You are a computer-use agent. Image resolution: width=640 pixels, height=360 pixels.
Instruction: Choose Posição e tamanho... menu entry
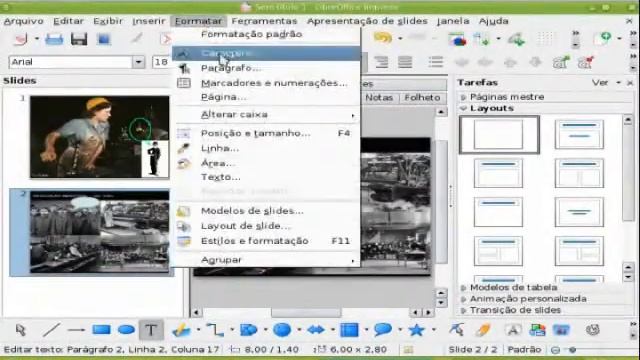pyautogui.click(x=266, y=133)
